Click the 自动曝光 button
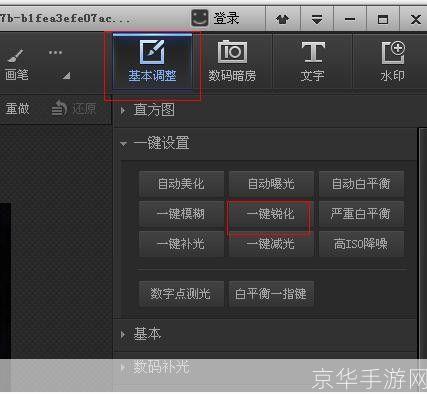This screenshot has width=427, height=395. click(x=271, y=184)
